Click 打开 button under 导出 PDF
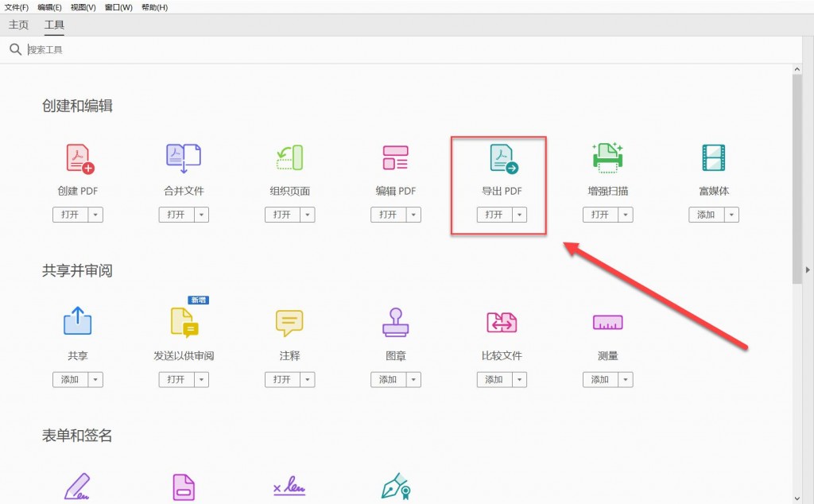The image size is (814, 504). (494, 215)
